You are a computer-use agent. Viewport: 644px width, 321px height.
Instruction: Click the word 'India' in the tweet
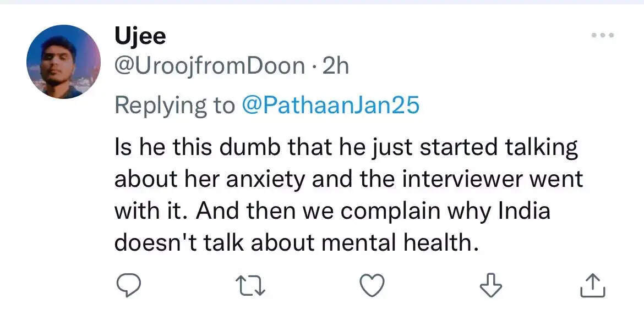click(x=523, y=211)
